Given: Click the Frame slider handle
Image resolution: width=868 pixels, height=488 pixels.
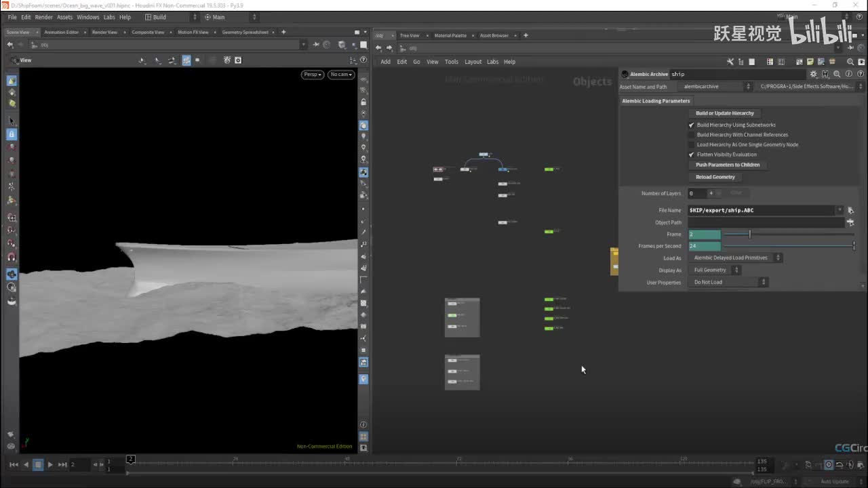Looking at the screenshot, I should pyautogui.click(x=749, y=234).
